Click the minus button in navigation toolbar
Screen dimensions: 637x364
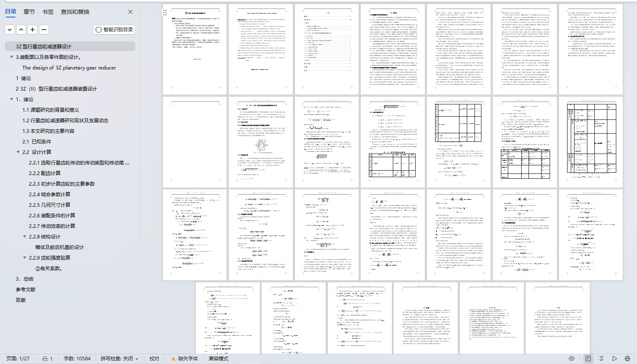44,29
